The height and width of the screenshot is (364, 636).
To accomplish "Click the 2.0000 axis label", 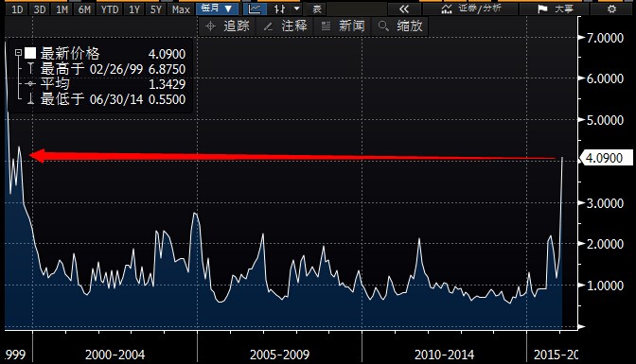I will point(605,244).
